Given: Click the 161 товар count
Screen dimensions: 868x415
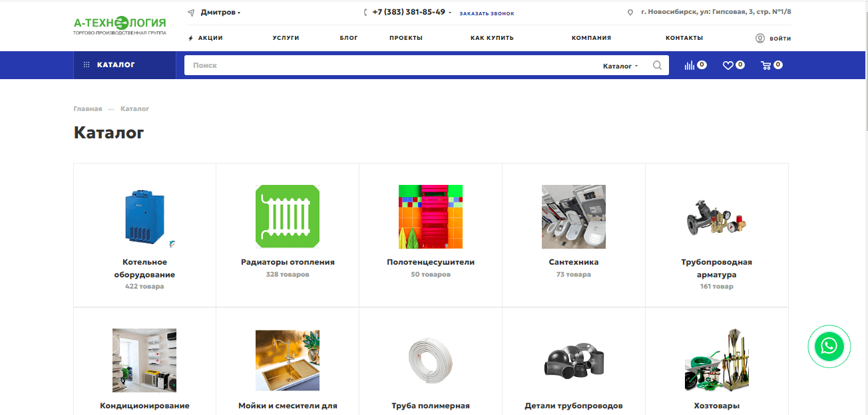Looking at the screenshot, I should [717, 287].
